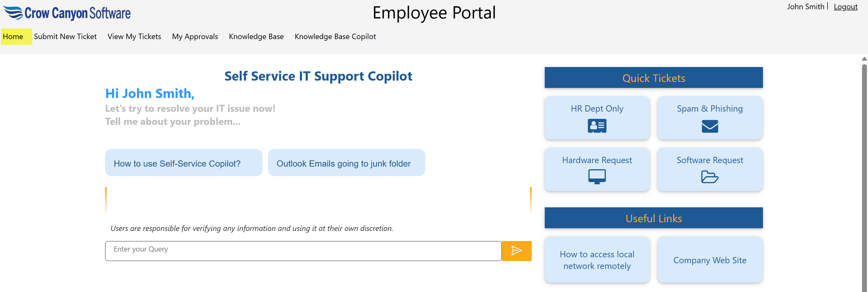Switch to Submit New Ticket page

click(x=65, y=36)
